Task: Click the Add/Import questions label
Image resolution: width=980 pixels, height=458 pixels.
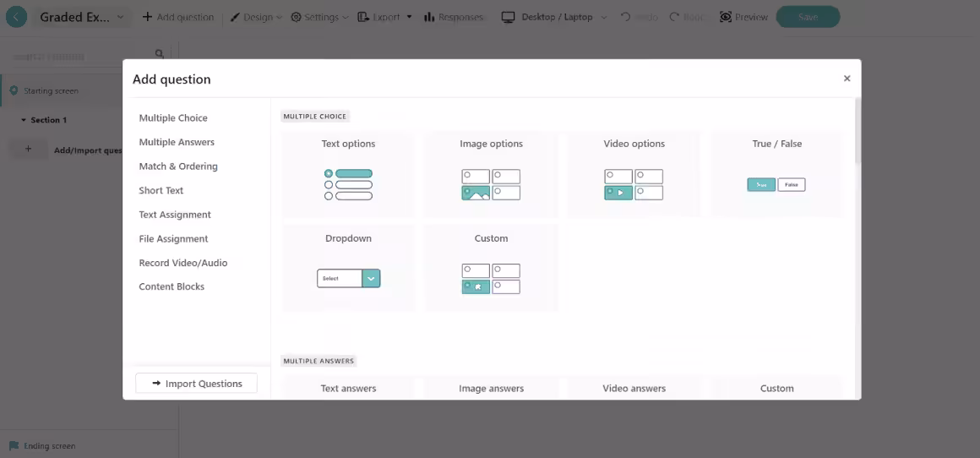Action: pos(88,150)
